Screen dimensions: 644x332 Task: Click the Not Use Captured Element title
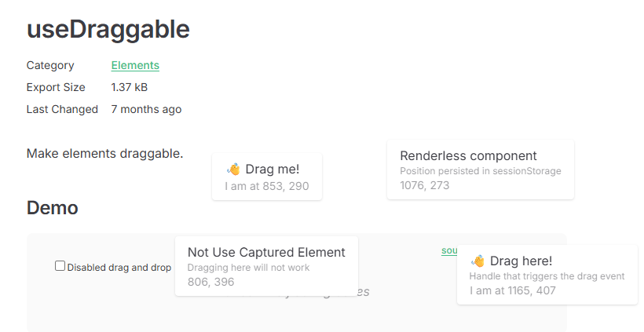point(266,252)
